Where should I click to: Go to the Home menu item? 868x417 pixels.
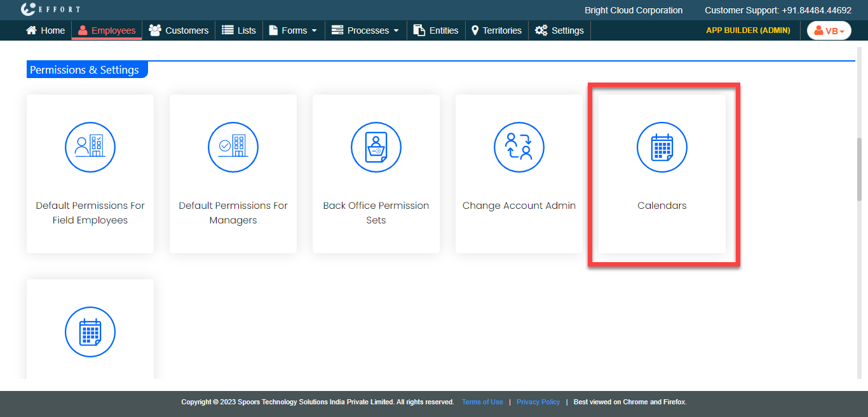(46, 30)
